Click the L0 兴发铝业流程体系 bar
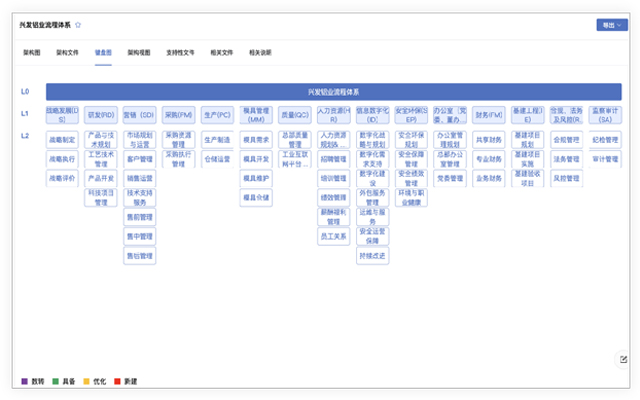Viewport: 640px width, 400px height. coord(333,92)
